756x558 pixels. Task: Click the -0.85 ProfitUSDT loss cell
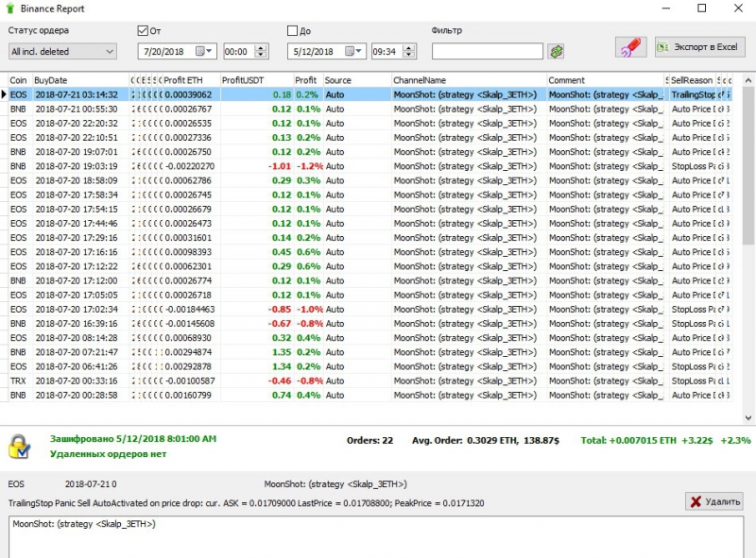click(x=256, y=310)
